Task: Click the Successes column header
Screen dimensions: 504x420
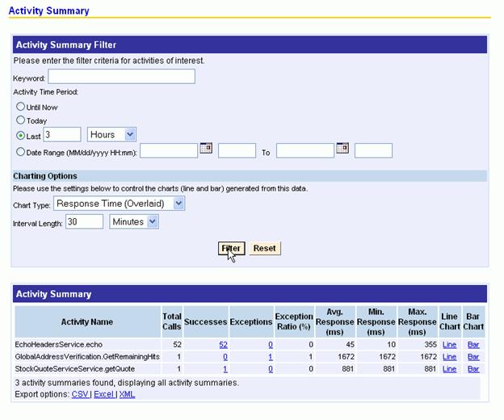Action: click(206, 321)
